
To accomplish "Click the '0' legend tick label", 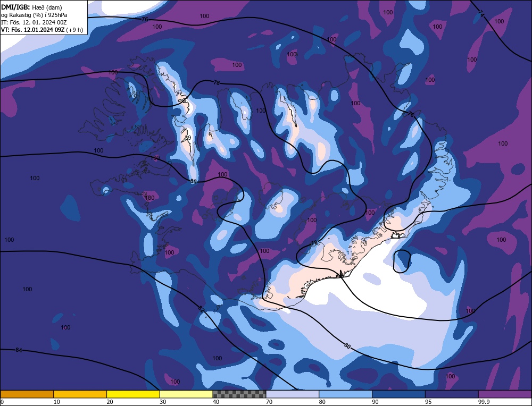I will (2, 402).
